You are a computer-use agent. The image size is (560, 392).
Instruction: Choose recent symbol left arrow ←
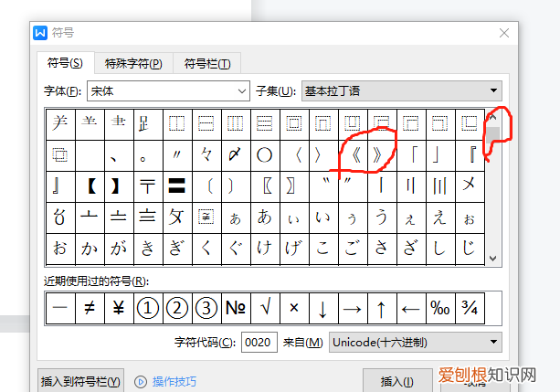412,308
